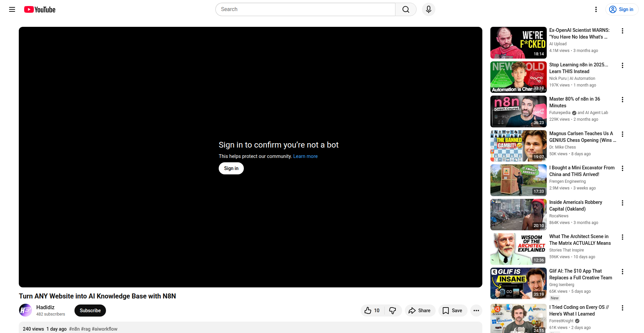Image resolution: width=644 pixels, height=333 pixels.
Task: Open options for Glif AI video
Action: point(623,272)
